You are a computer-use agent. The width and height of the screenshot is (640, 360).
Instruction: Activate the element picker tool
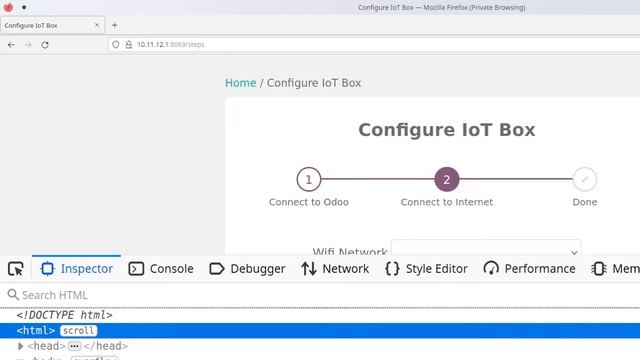point(16,269)
